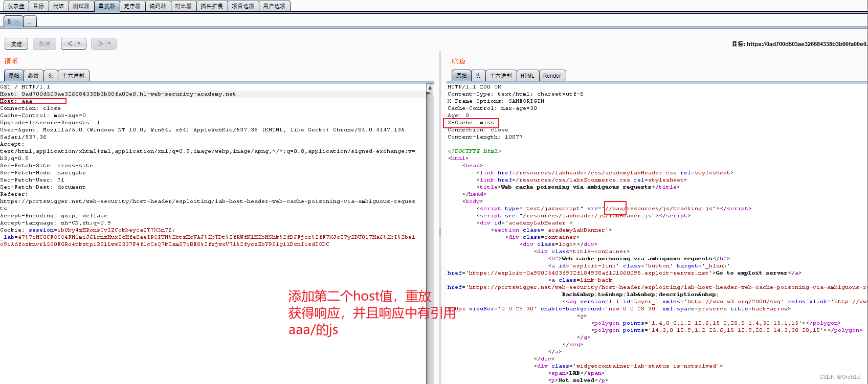Click the 'Content-Type: text/html' response header
Screen dimensions: 868x384
point(516,94)
